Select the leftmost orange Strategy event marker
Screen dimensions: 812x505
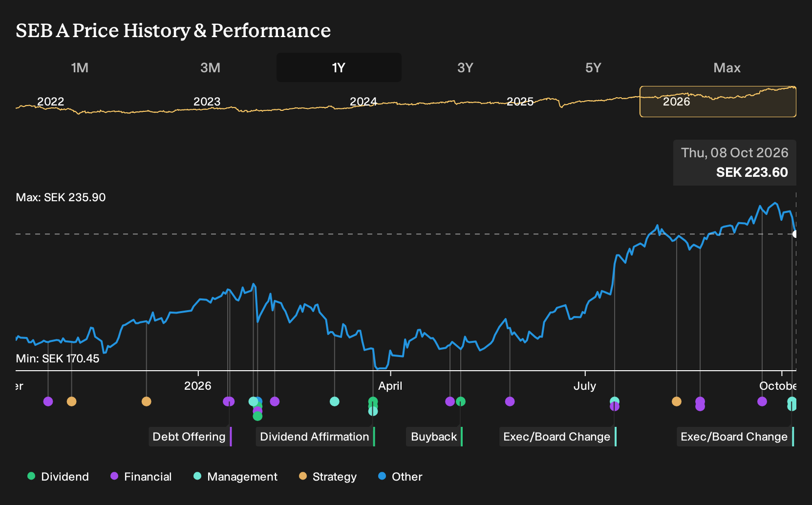pos(71,401)
